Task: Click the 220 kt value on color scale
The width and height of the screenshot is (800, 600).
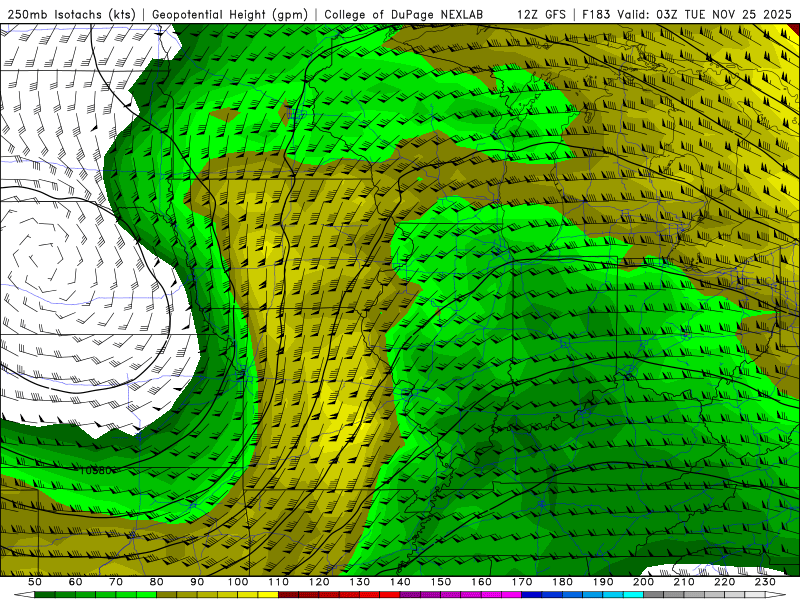Action: point(724,582)
